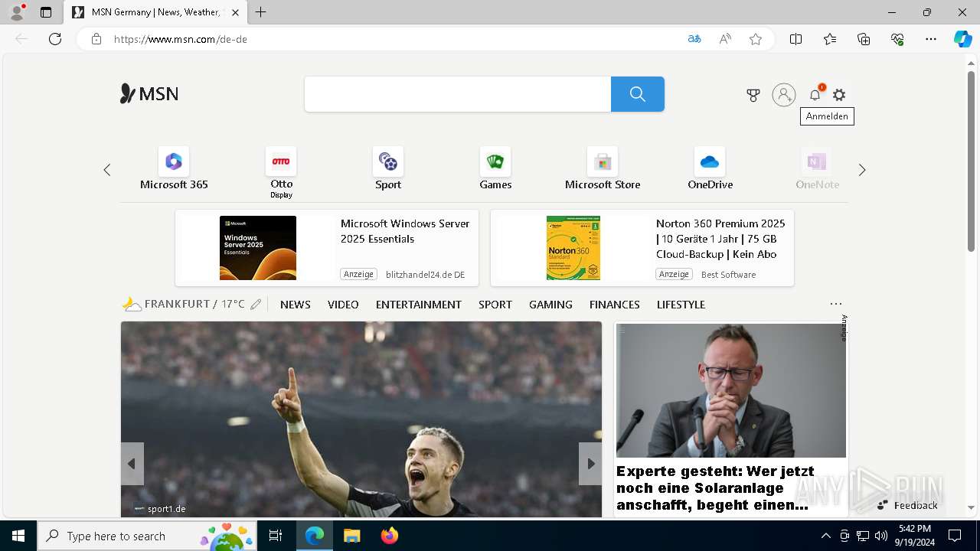
Task: Open split screen button
Action: pos(796,39)
